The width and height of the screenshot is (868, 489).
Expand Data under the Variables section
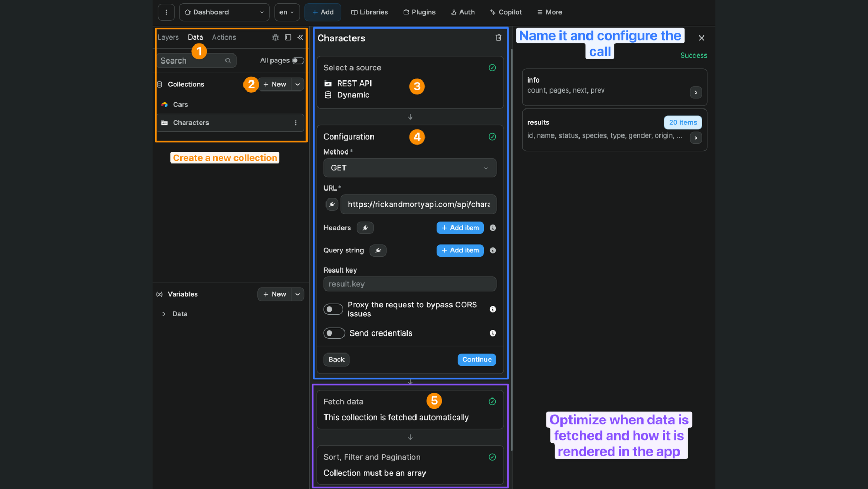pos(164,314)
